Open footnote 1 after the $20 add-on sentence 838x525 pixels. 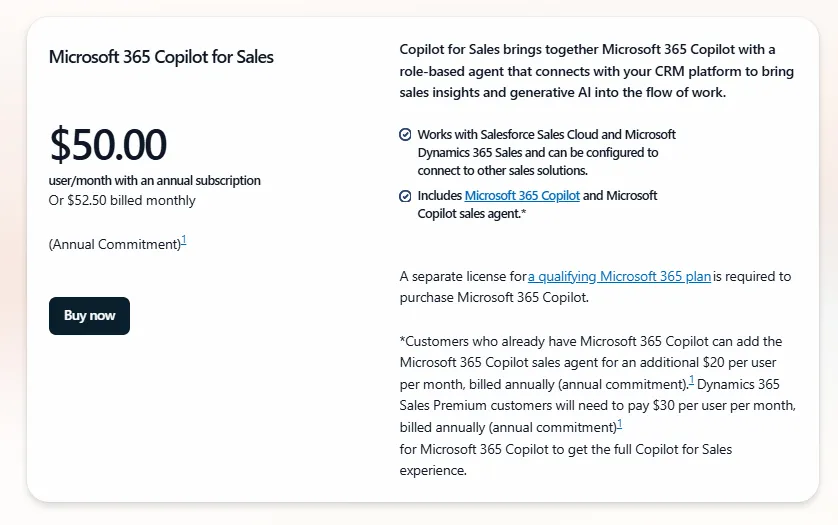coord(691,380)
